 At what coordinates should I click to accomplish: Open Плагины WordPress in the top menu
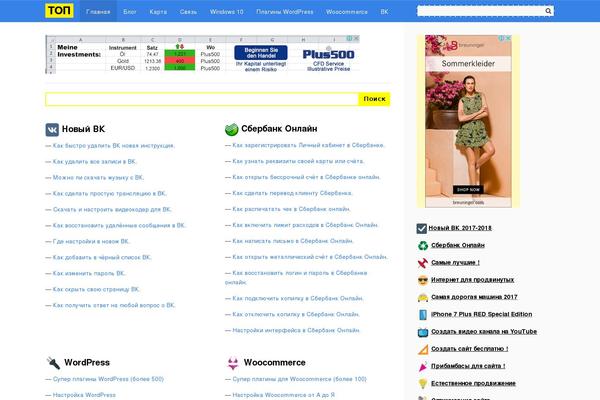[x=285, y=11]
